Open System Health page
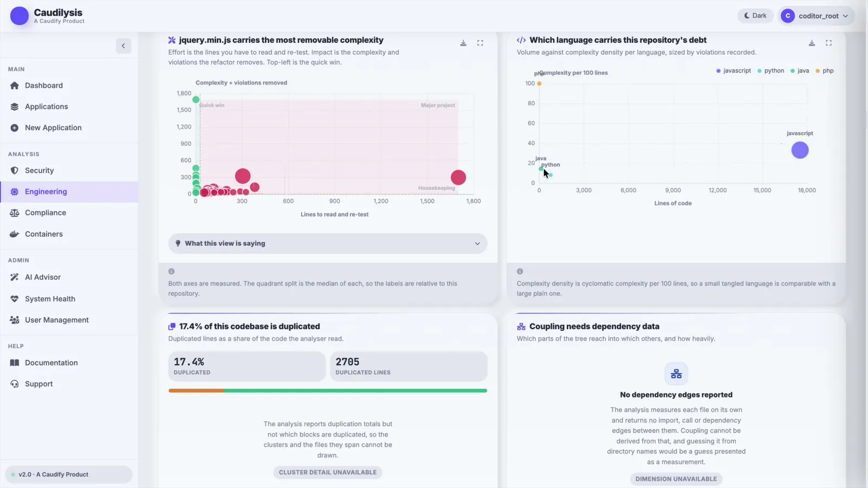 point(69,299)
